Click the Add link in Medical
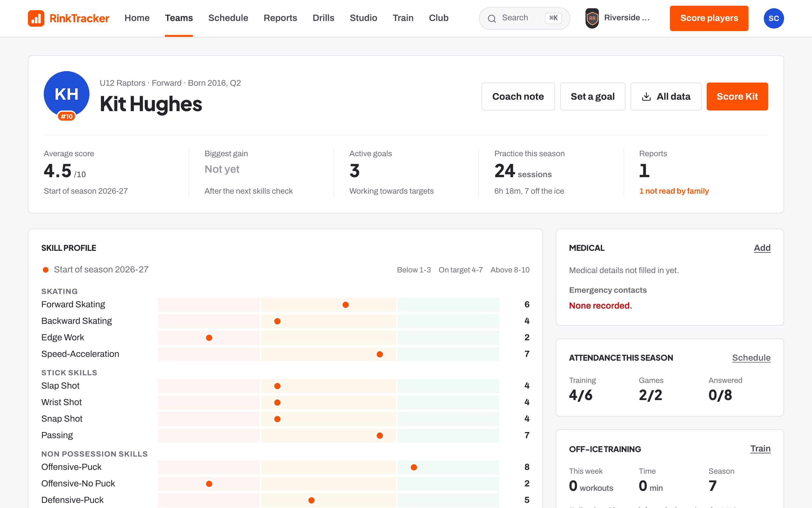The width and height of the screenshot is (812, 508). [762, 248]
